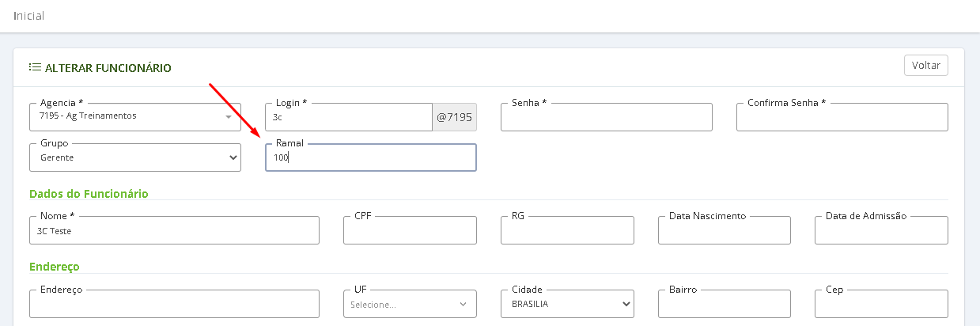Click the Data de Admissão field
Image resolution: width=980 pixels, height=326 pixels.
click(x=881, y=230)
